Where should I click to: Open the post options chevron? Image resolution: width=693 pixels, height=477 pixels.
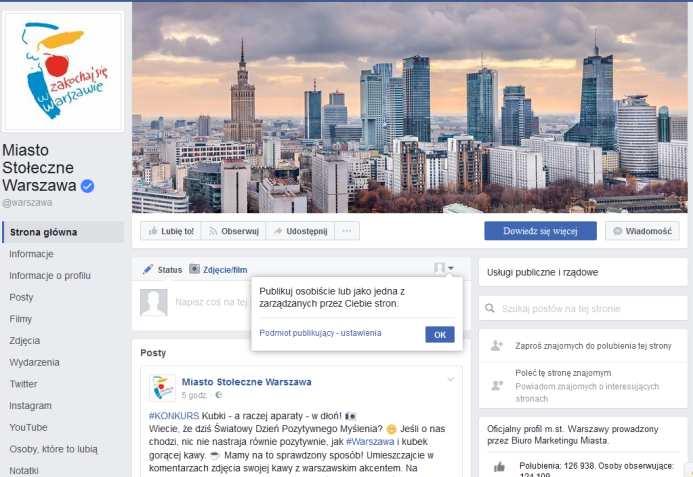(x=450, y=379)
